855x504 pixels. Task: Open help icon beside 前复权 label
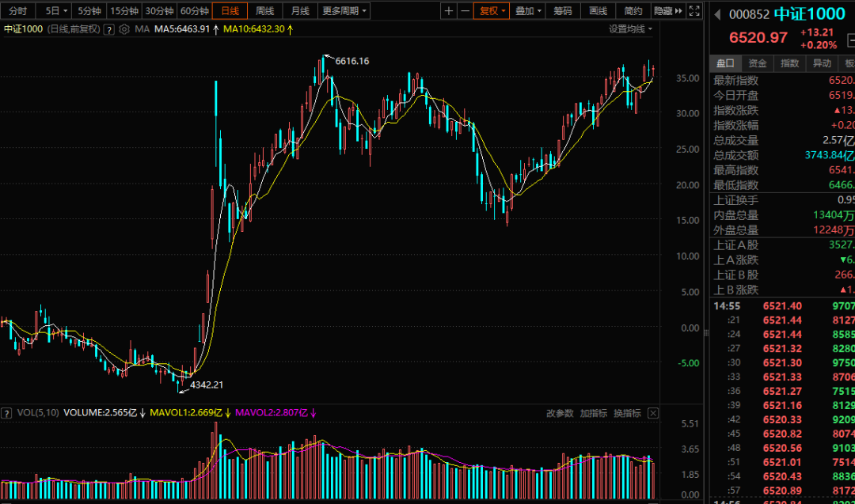pyautogui.click(x=109, y=29)
